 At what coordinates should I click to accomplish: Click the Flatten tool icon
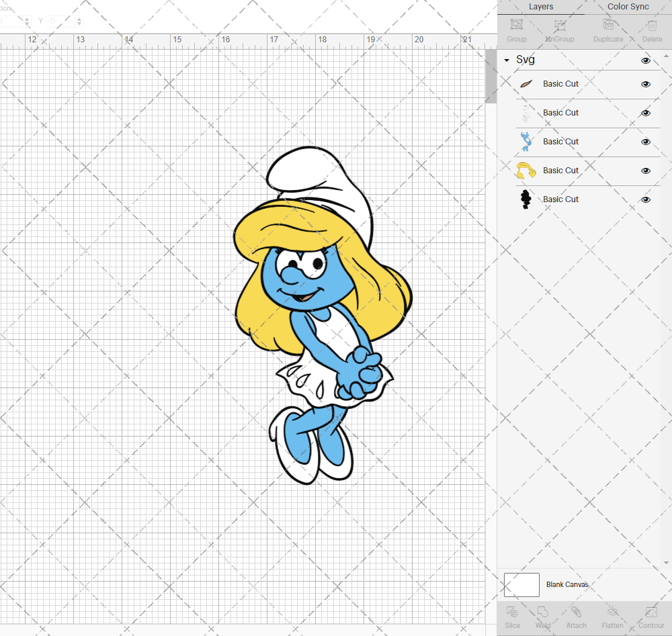(612, 612)
